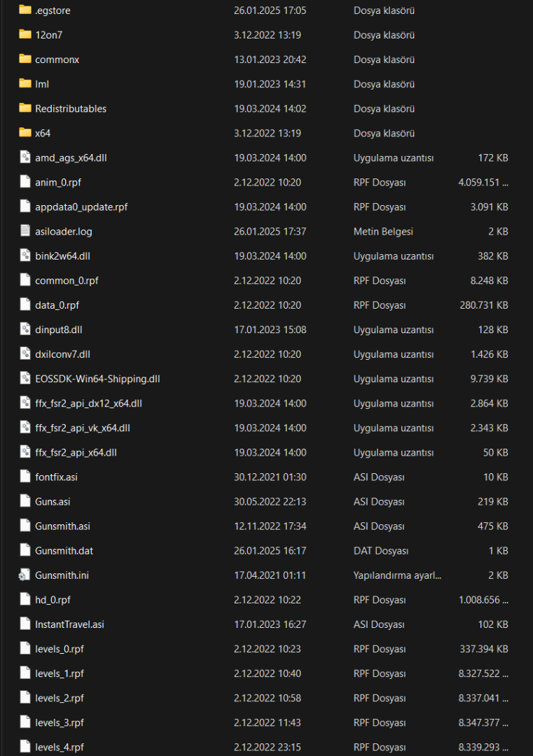
Task: Click the x64 folder icon
Action: (x=25, y=133)
